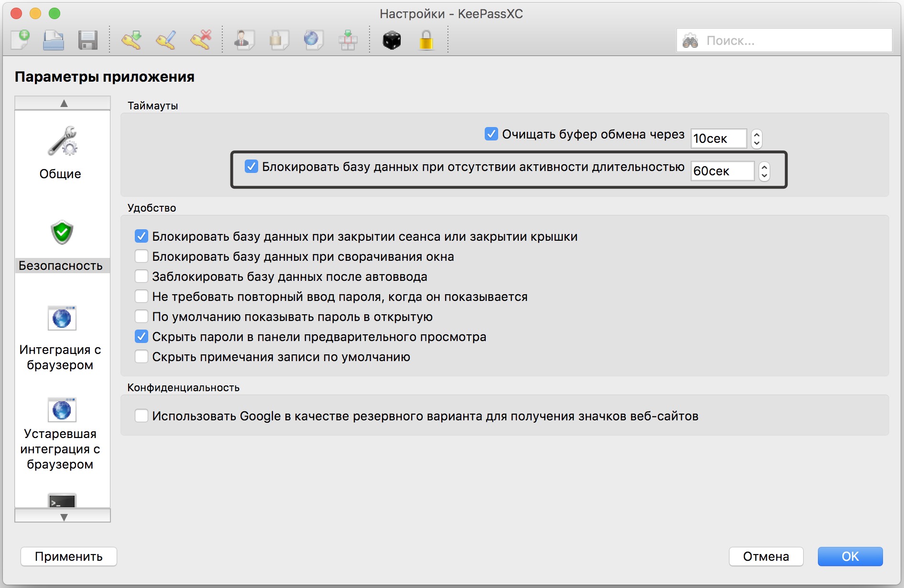
Task: Enable По умолчанию показывать пароль в открытую
Action: pyautogui.click(x=142, y=317)
